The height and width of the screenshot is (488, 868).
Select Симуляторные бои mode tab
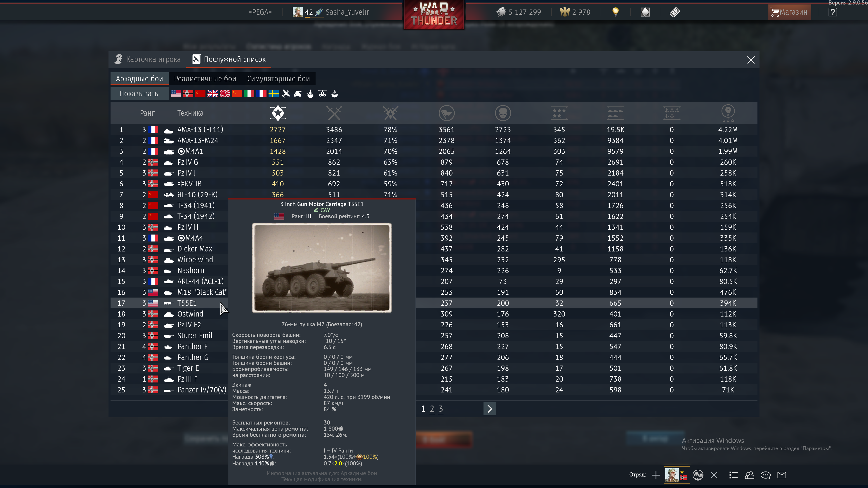pos(278,79)
